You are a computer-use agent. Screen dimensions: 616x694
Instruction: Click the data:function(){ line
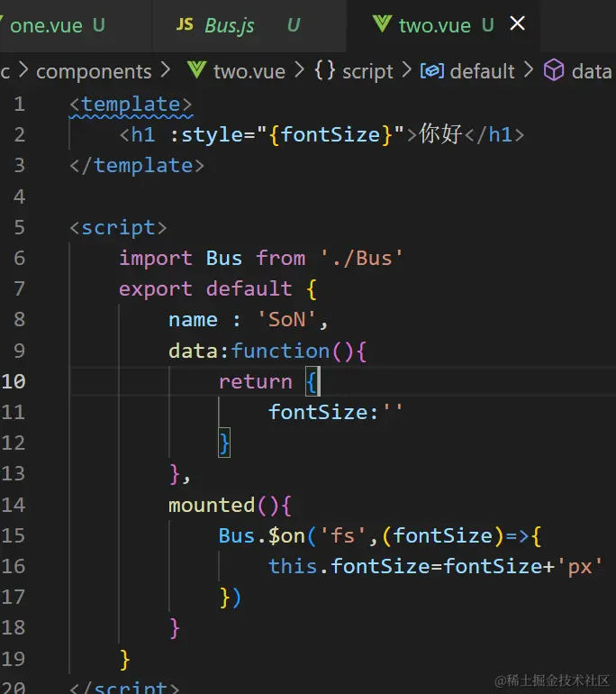click(x=267, y=352)
